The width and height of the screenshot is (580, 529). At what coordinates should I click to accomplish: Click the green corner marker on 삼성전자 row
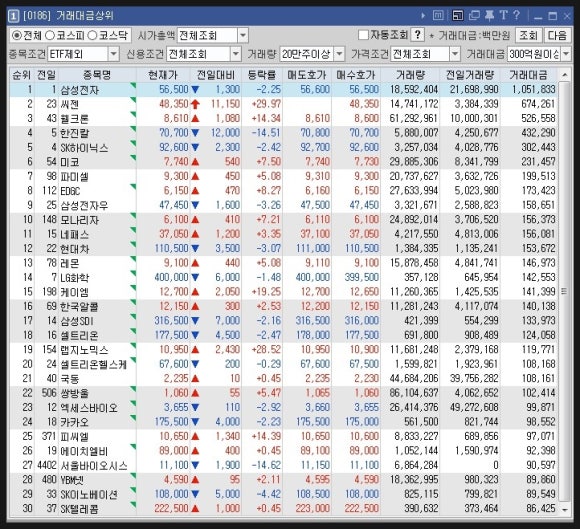pos(133,86)
